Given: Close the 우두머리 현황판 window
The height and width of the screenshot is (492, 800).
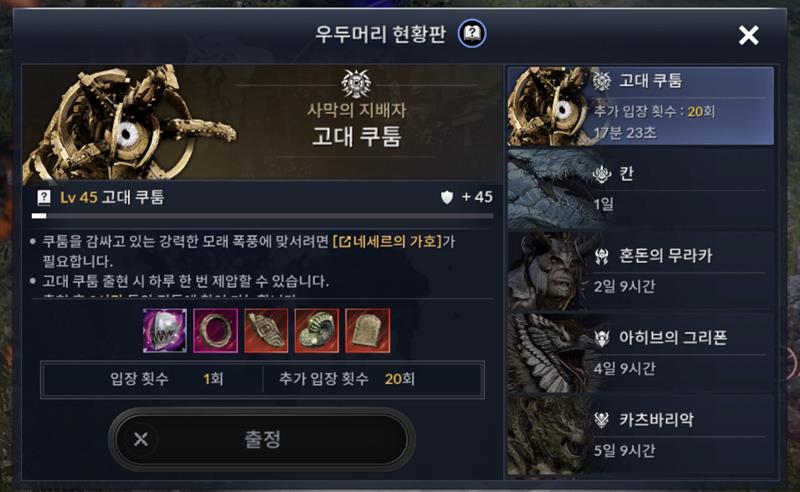Looking at the screenshot, I should point(748,35).
